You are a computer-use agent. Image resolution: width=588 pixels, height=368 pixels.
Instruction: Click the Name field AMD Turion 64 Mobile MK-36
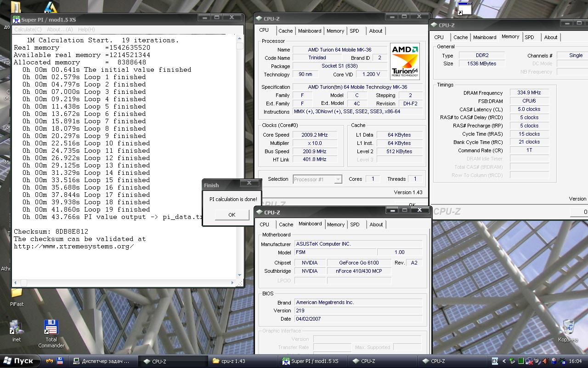point(339,50)
